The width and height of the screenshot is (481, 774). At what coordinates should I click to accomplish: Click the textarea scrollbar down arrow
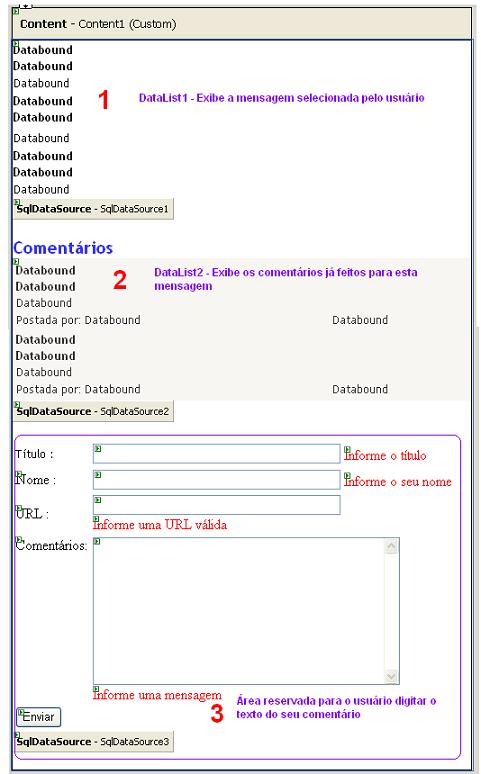click(x=391, y=676)
